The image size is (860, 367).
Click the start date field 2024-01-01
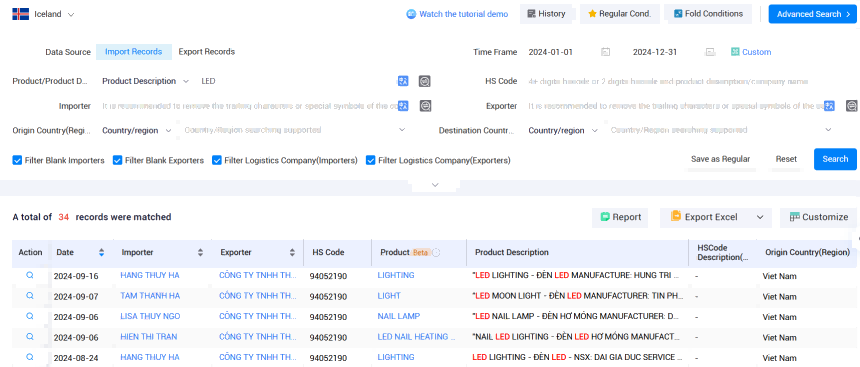tap(551, 52)
